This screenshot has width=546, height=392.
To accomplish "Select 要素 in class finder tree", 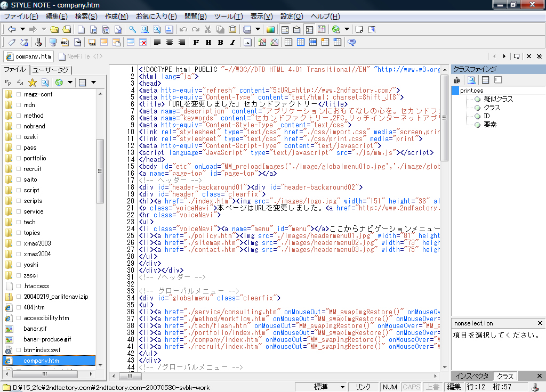I will [491, 125].
